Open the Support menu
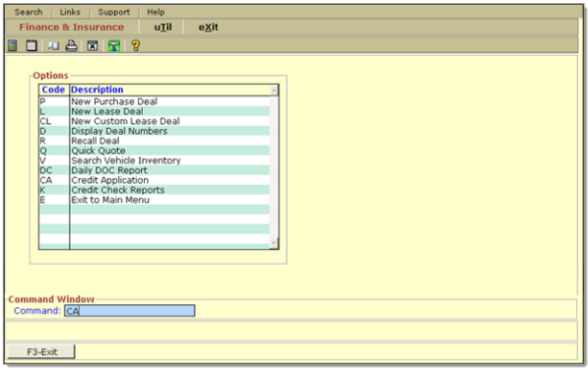The height and width of the screenshot is (368, 588). (x=114, y=12)
